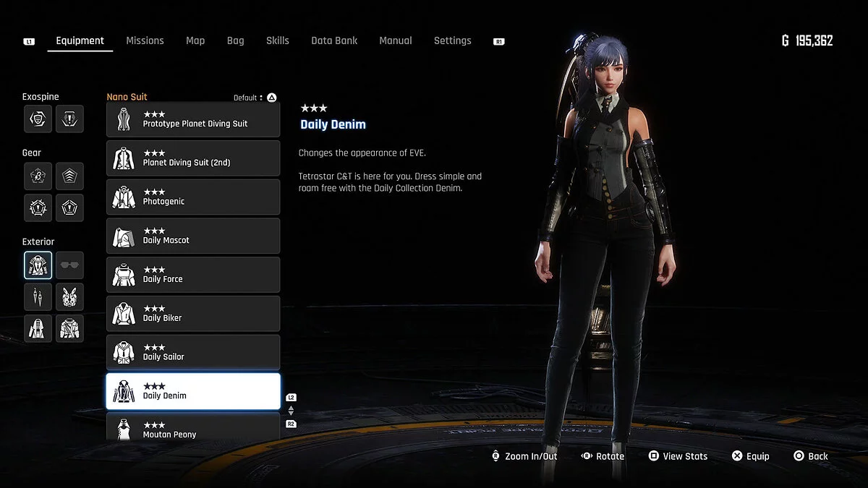This screenshot has width=868, height=488.
Task: Open the Settings tab
Action: [x=452, y=40]
